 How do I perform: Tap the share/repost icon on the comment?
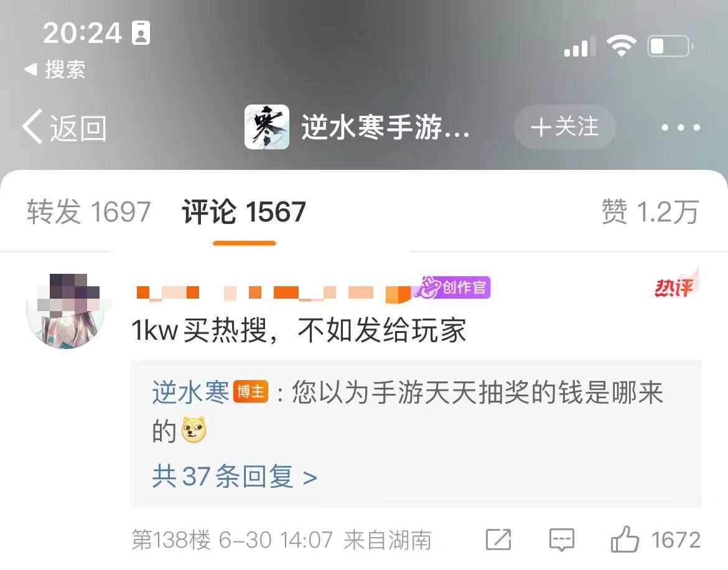498,540
